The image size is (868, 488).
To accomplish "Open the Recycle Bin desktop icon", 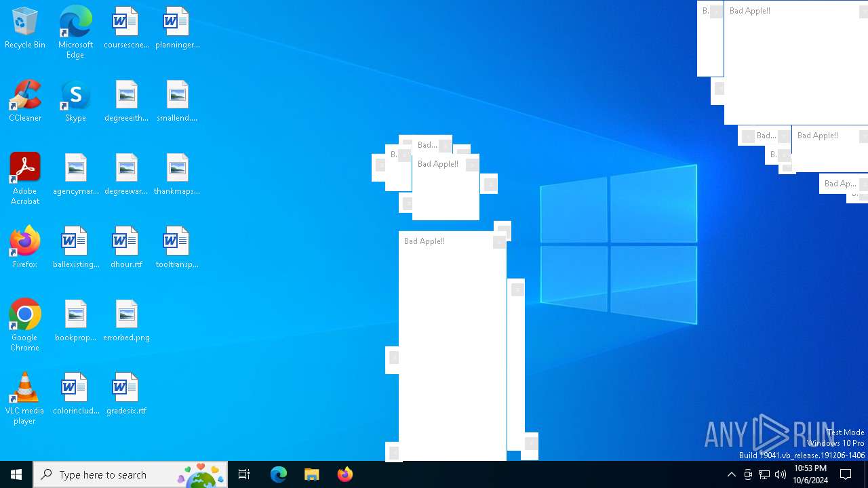I will point(25,28).
